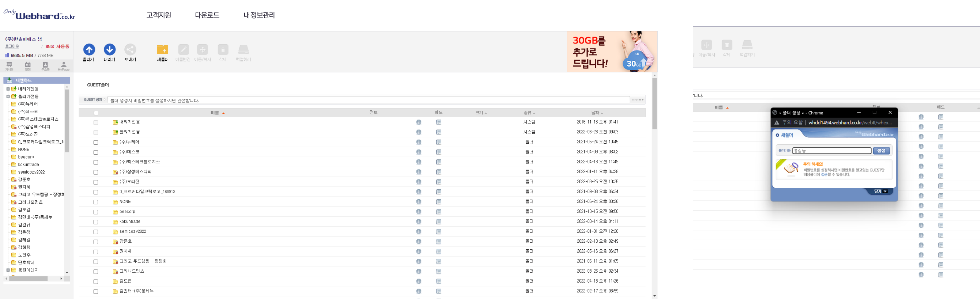Sort list by 이름 column
This screenshot has width=980, height=299.
point(218,113)
